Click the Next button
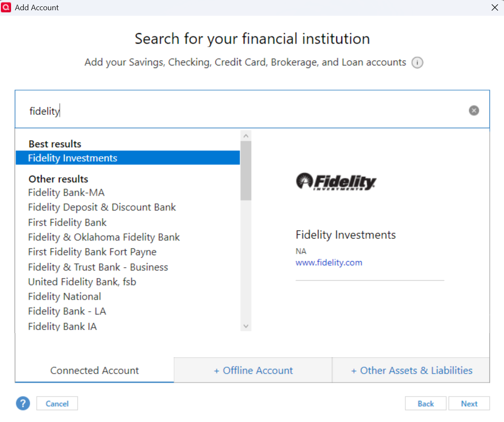Screen dimensions: 504x422 [469, 403]
